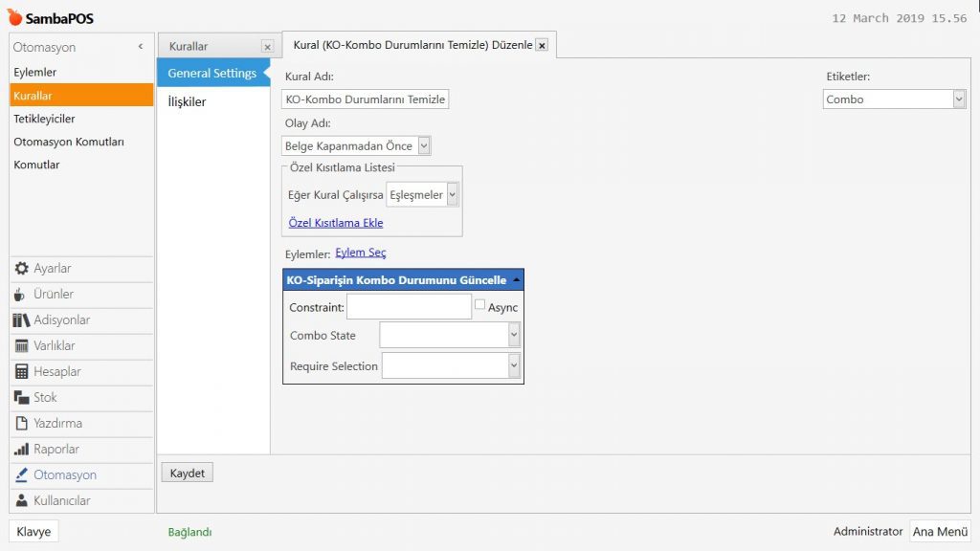The image size is (980, 551).
Task: Click the Varlıklar window icon
Action: pos(21,346)
